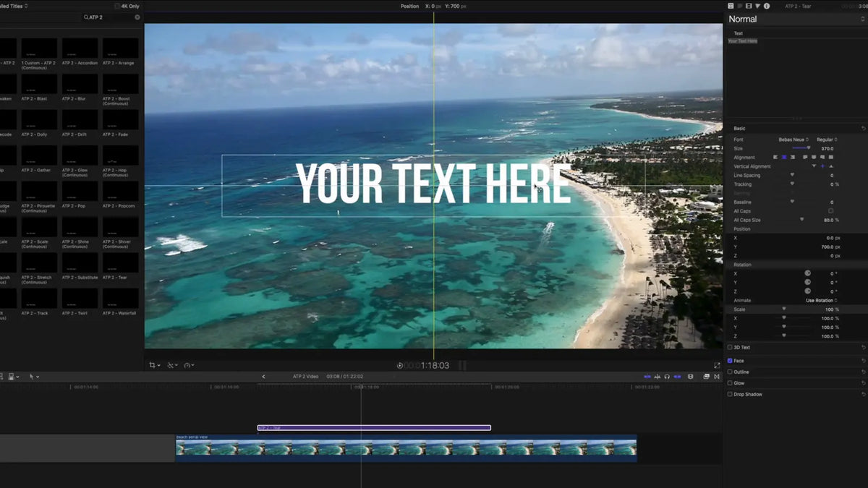This screenshot has width=868, height=488.
Task: Open the Normal text style preset dropdown
Action: [796, 20]
